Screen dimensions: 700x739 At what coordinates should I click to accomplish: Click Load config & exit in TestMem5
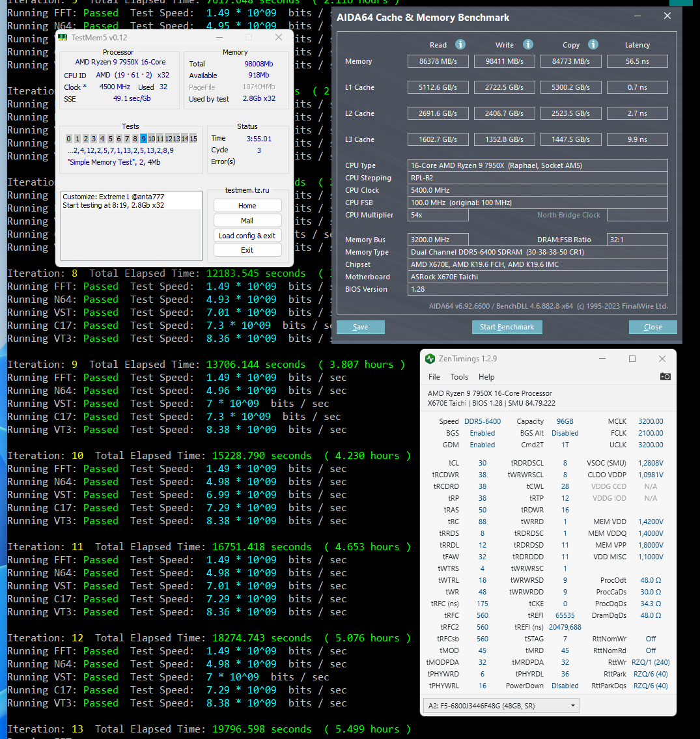[247, 236]
